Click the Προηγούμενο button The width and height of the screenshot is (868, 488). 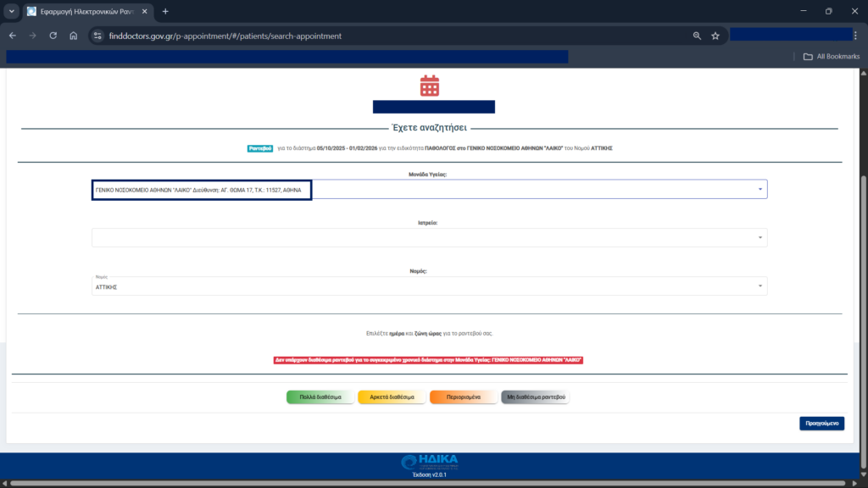pyautogui.click(x=821, y=423)
